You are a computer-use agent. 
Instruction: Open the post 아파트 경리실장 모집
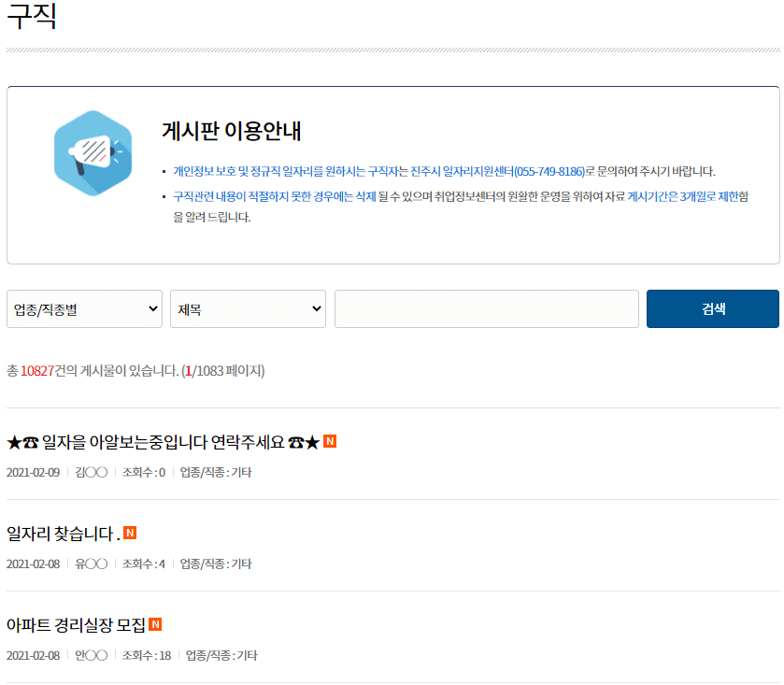pyautogui.click(x=75, y=622)
